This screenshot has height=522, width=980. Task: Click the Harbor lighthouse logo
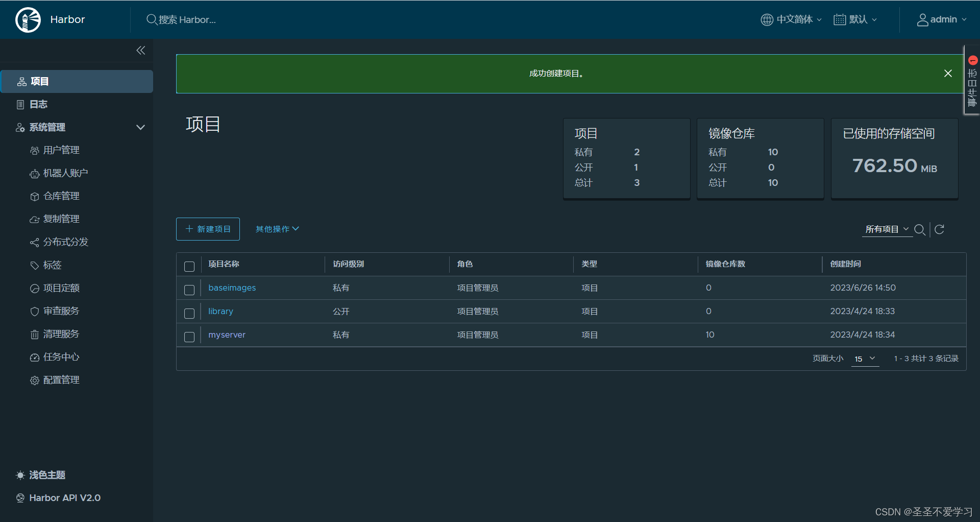(x=28, y=20)
